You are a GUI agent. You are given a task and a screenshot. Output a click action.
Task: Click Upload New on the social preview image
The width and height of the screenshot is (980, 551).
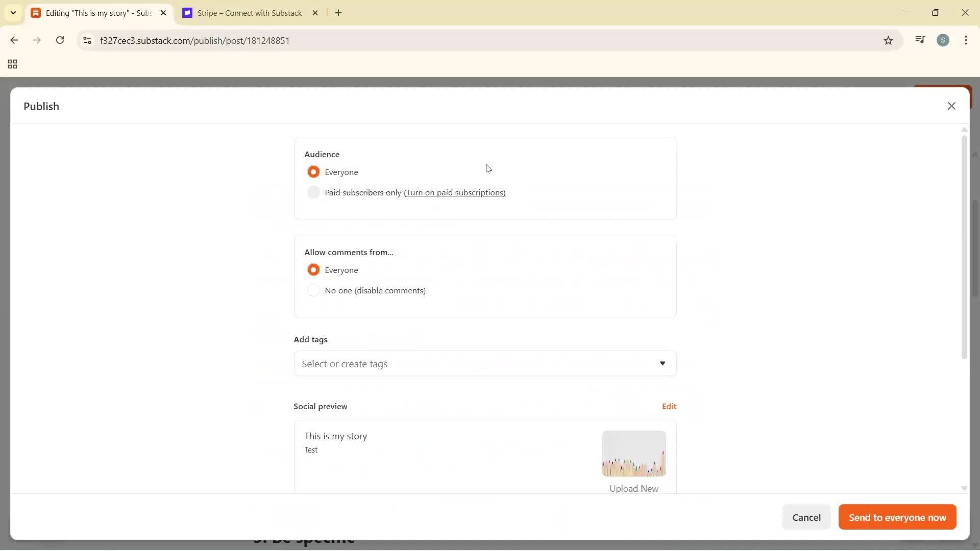(x=633, y=488)
